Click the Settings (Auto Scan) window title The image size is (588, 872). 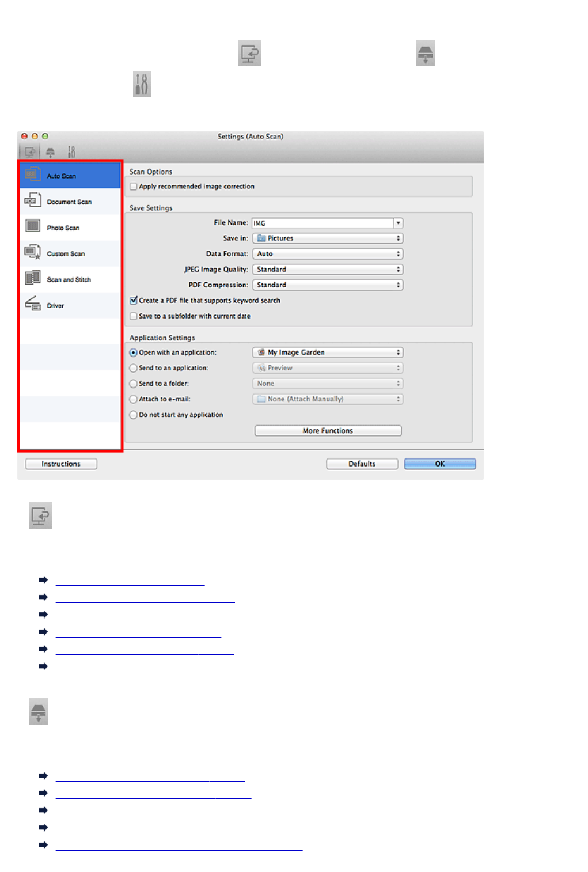[x=251, y=137]
